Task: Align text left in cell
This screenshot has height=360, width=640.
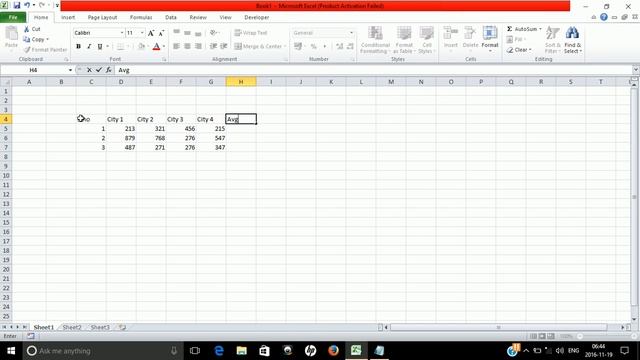Action: (x=176, y=47)
